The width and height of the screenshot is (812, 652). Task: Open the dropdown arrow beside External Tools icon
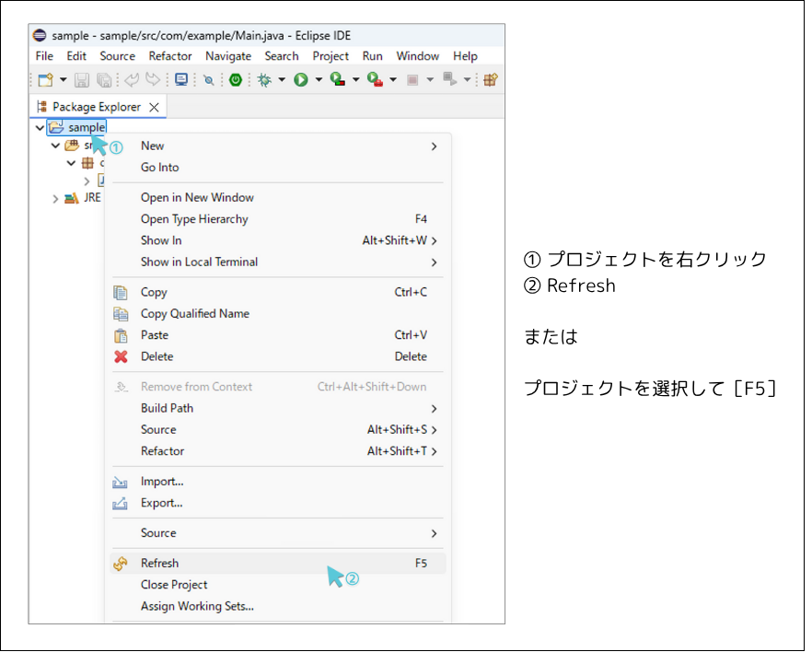click(393, 80)
